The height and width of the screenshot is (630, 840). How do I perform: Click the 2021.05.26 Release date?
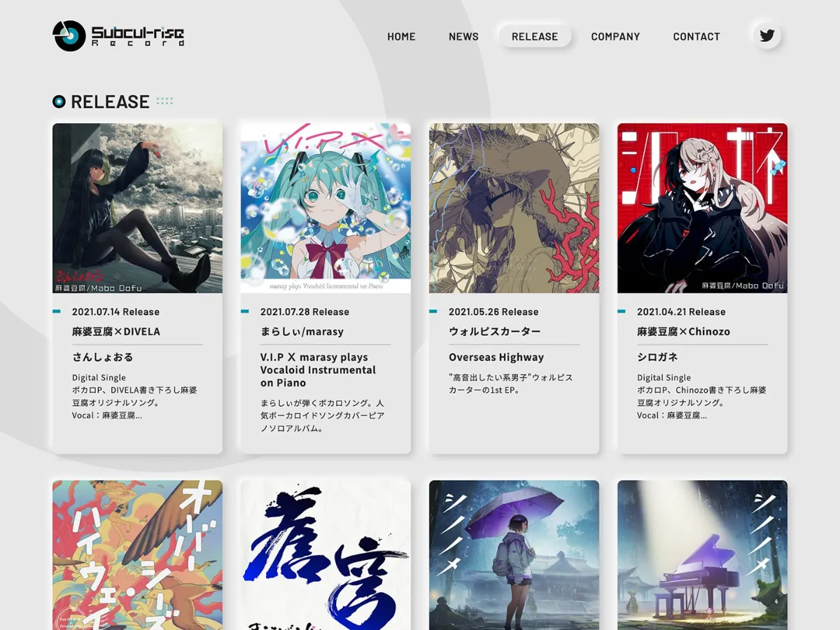[493, 311]
